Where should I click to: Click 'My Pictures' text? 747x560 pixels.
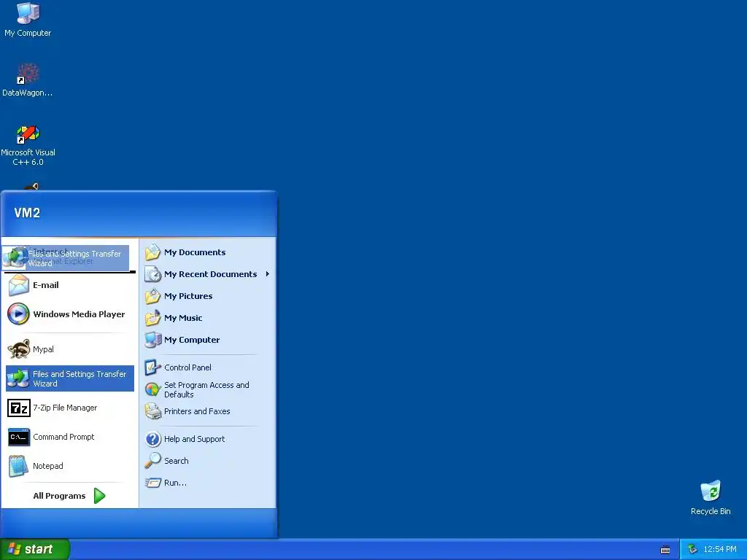[x=188, y=296]
